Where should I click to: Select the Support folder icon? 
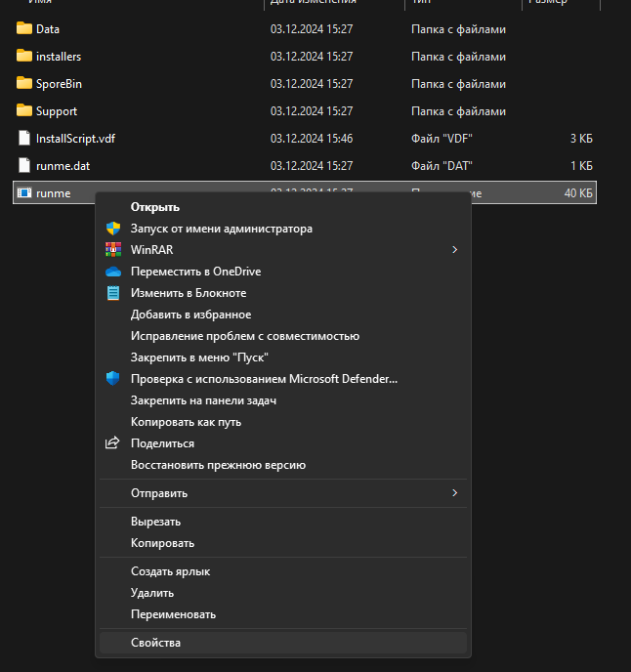pos(24,110)
